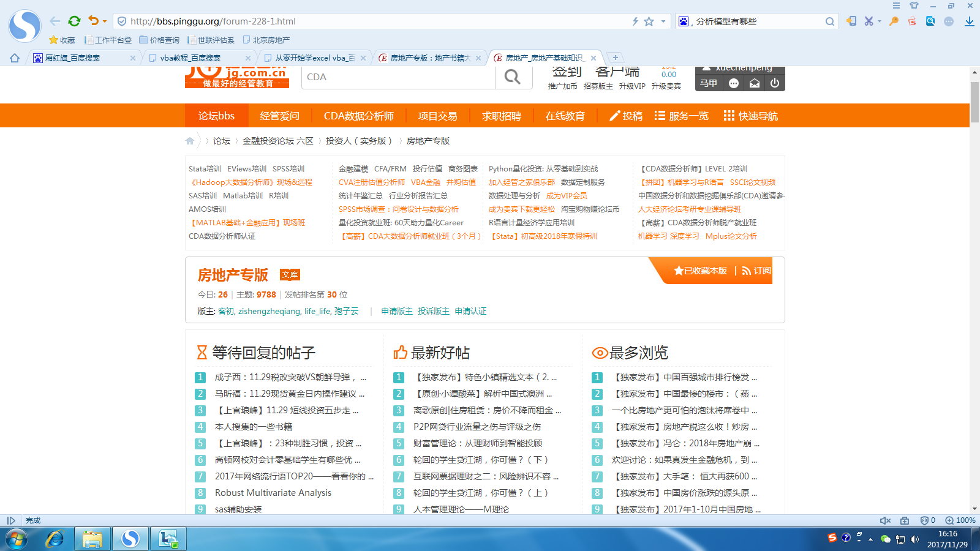Image resolution: width=980 pixels, height=551 pixels.
Task: Click the blue page-search toolbar icon
Action: (x=930, y=21)
